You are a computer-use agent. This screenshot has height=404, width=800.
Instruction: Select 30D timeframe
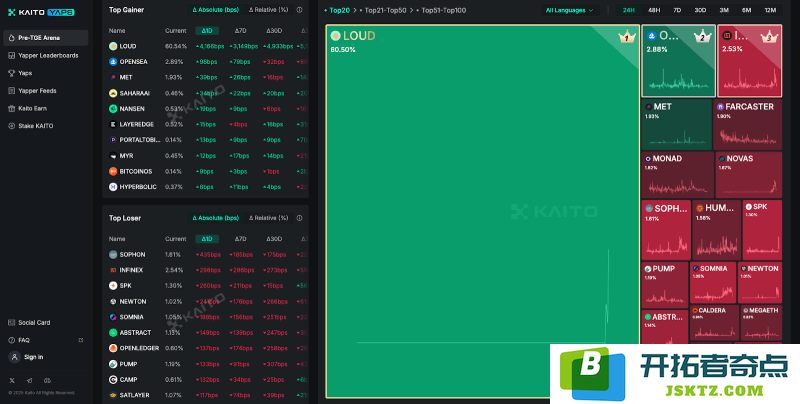click(700, 10)
